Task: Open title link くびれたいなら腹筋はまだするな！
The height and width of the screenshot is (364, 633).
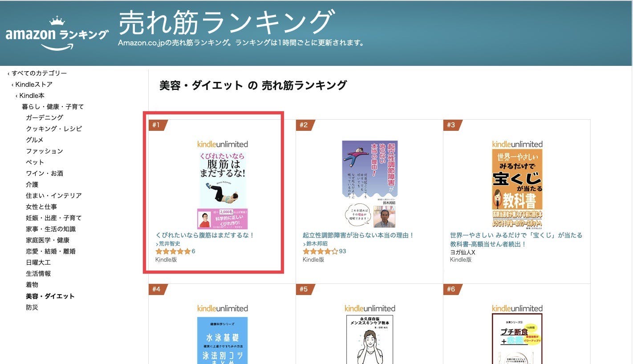Action: 205,235
